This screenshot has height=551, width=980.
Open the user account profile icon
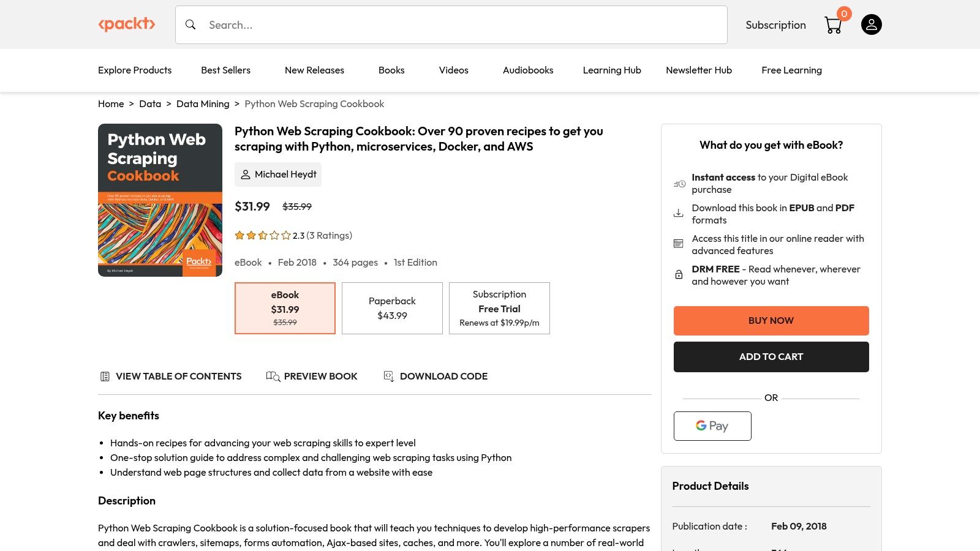pyautogui.click(x=871, y=24)
